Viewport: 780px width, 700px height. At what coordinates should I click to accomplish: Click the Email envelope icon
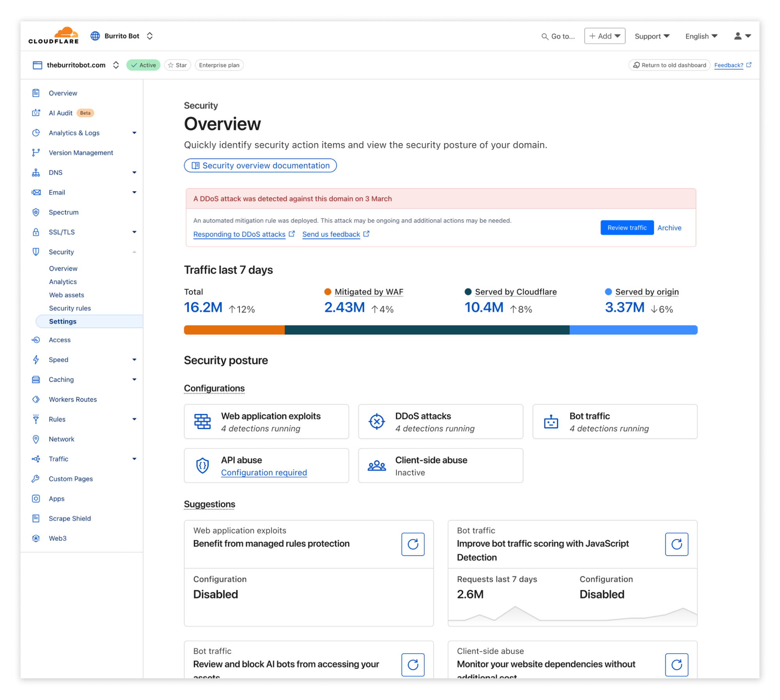pos(36,192)
